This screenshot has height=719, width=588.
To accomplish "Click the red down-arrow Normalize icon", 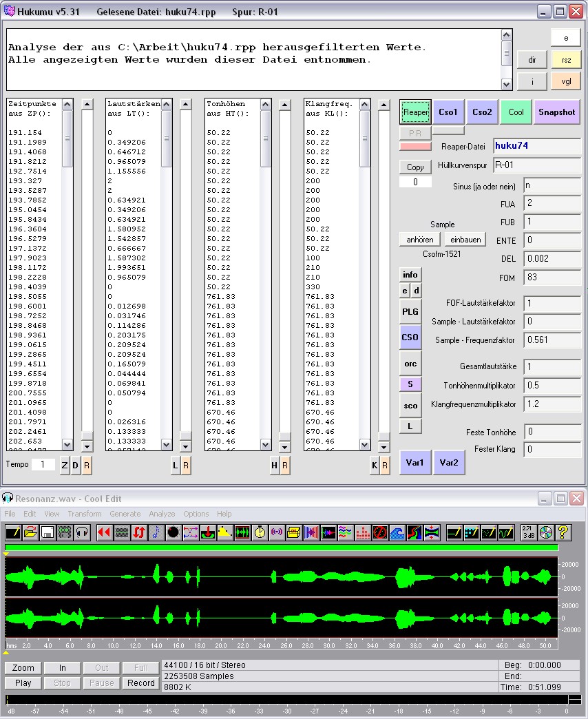I will click(208, 532).
